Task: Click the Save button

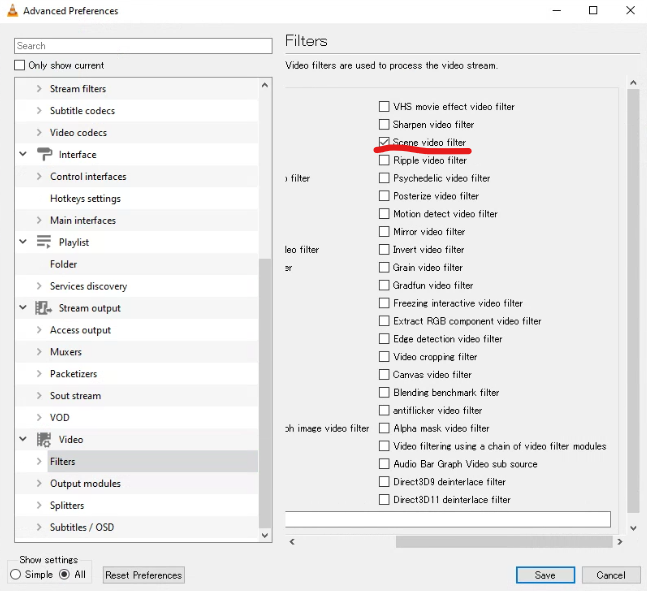Action: (545, 575)
